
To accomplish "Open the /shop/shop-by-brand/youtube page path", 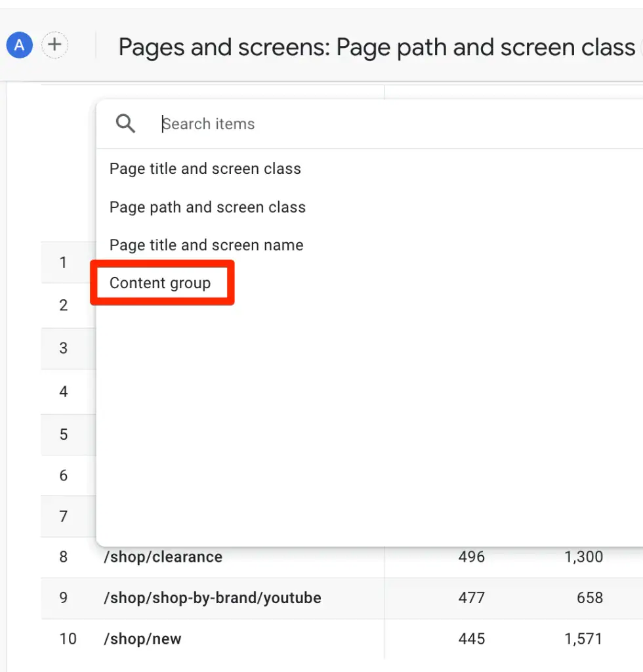I will [213, 598].
